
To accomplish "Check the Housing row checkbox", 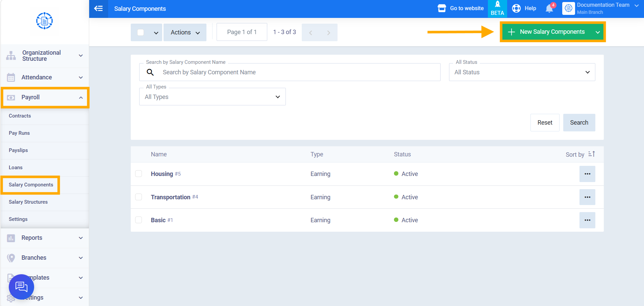I will click(139, 174).
